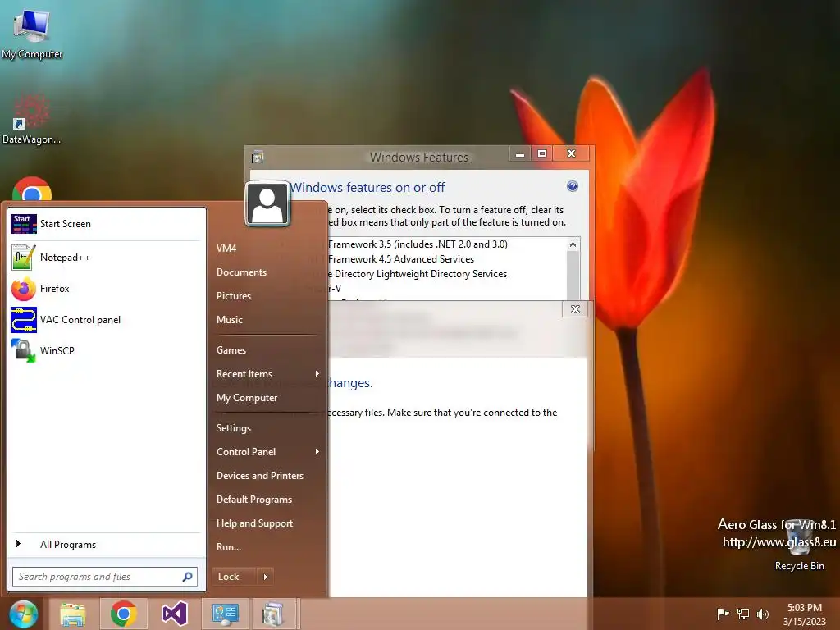Open VM4 user folder
The width and height of the screenshot is (840, 630).
(226, 249)
